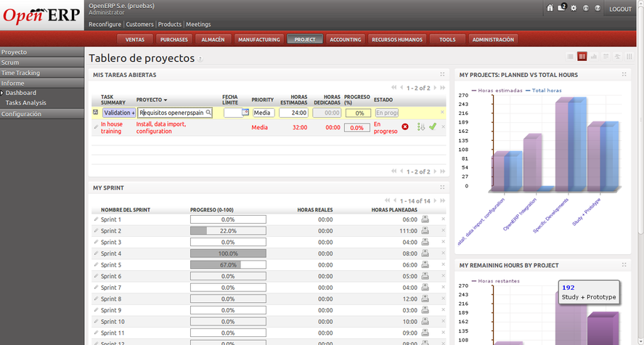The height and width of the screenshot is (345, 644).
Task: Open the Recursos Humanos tab
Action: (397, 39)
